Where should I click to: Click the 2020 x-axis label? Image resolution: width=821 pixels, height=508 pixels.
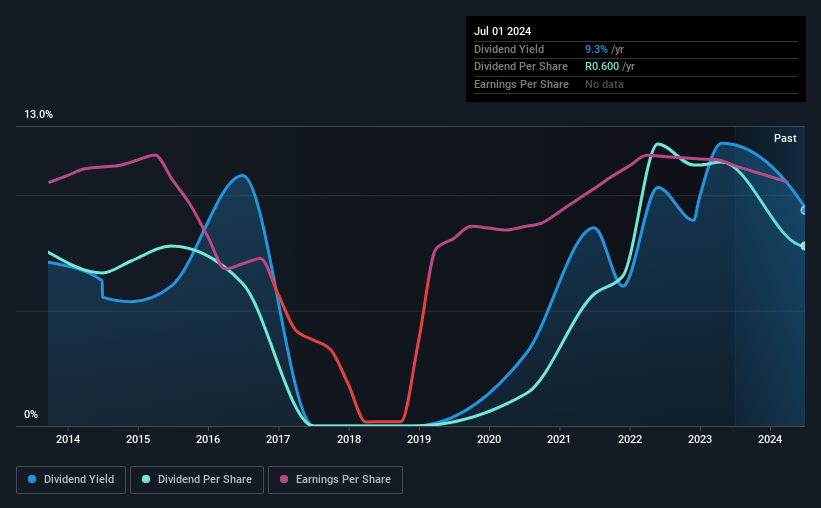(489, 439)
